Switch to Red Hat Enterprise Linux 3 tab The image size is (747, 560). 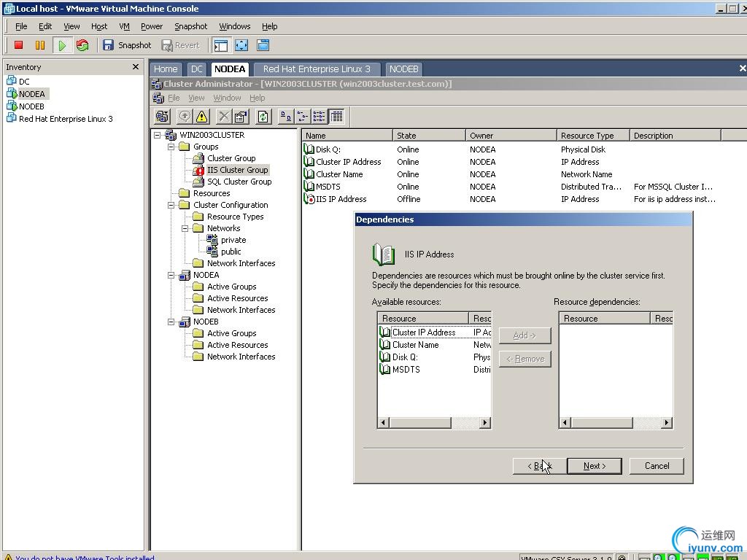pos(317,69)
